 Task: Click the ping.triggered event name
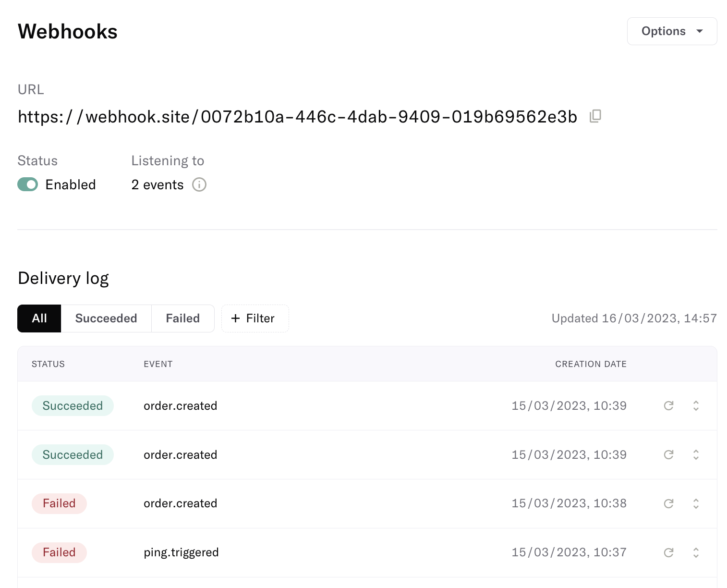(x=181, y=552)
